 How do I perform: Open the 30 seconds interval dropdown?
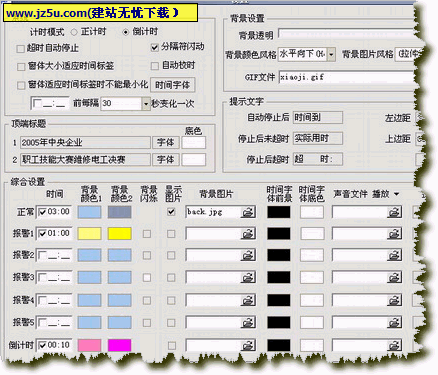tap(146, 104)
